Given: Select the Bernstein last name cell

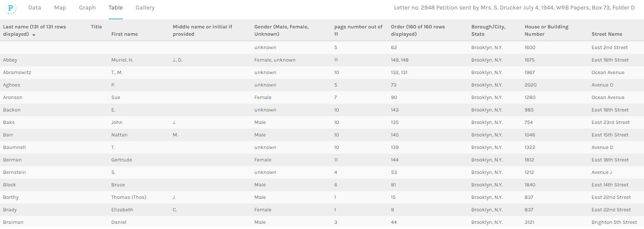Looking at the screenshot, I should pos(14,172).
